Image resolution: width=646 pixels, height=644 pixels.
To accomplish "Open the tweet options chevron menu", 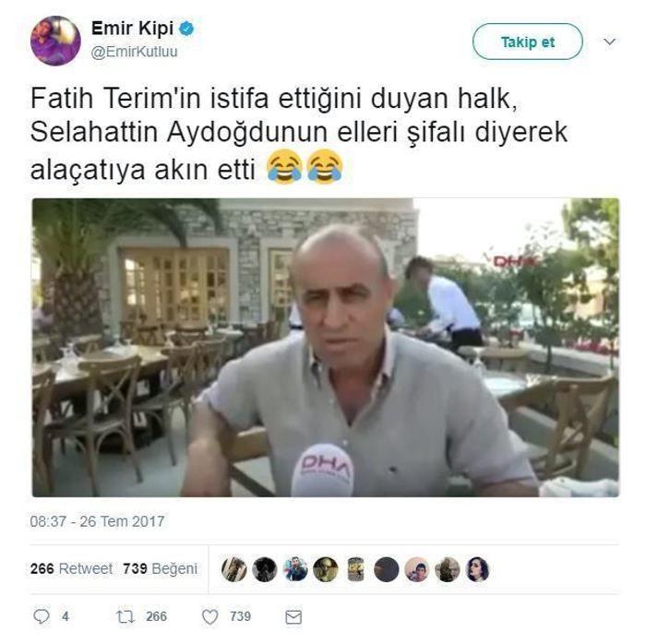I will [609, 42].
